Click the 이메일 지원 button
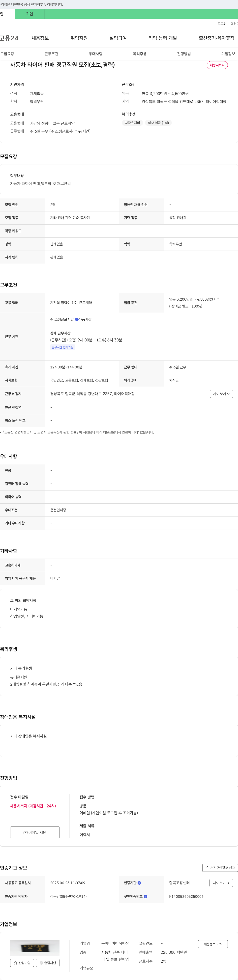This screenshot has height=980, width=238. [x=35, y=832]
